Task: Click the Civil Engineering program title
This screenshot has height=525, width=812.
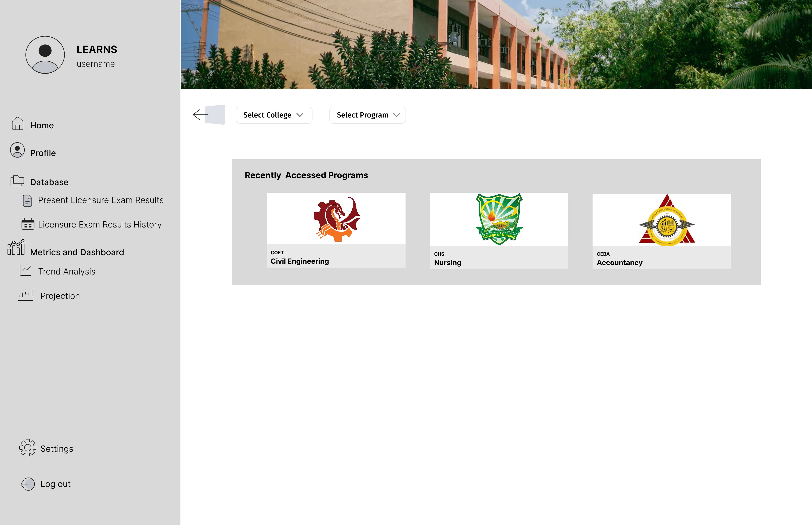Action: point(300,261)
